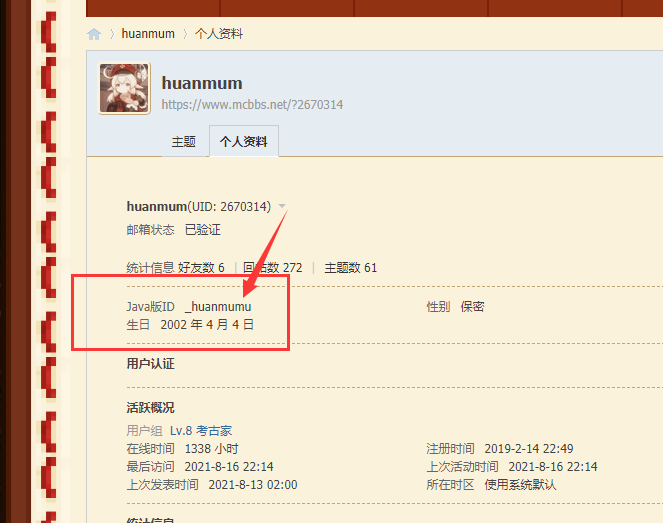The width and height of the screenshot is (663, 523).
Task: Click the huanmum profile name heading
Action: [x=202, y=83]
